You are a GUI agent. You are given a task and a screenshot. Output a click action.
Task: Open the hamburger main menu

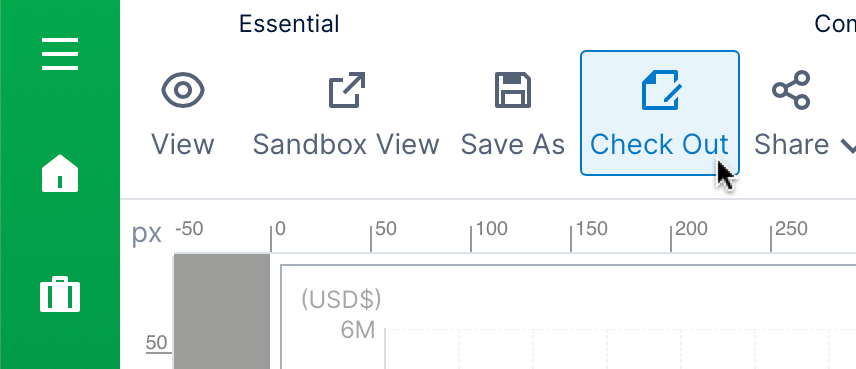coord(60,53)
